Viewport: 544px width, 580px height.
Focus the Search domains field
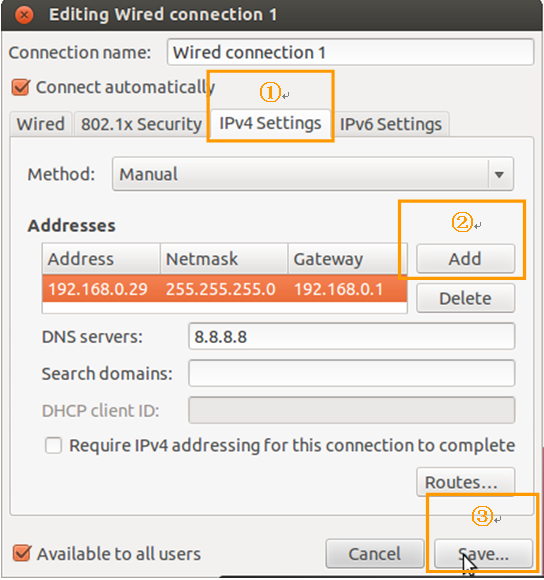pos(351,373)
